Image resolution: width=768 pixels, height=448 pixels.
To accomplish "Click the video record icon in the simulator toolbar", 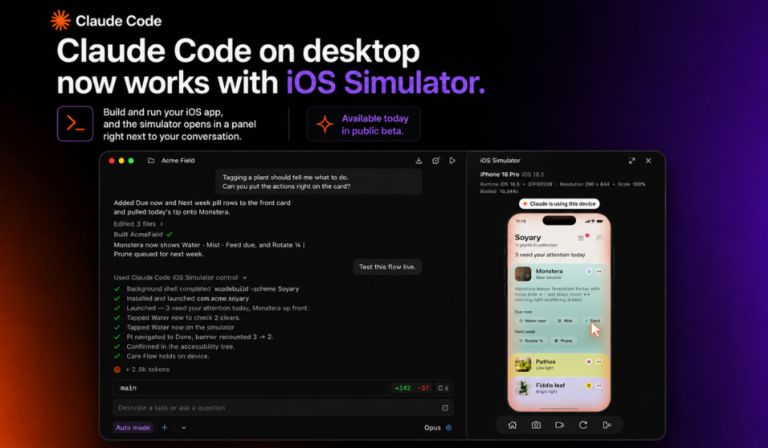I will [x=559, y=425].
